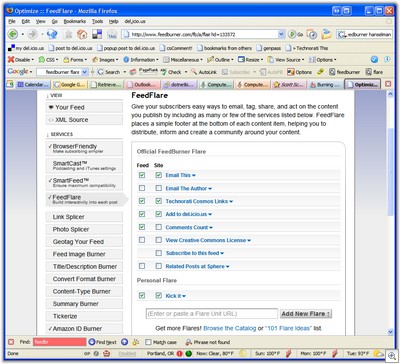Open Link Splicer service
This screenshot has height=364, width=400.
(x=84, y=217)
